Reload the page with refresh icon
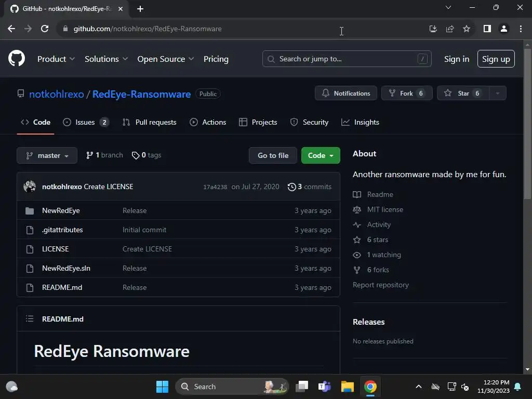532x399 pixels. click(x=45, y=29)
